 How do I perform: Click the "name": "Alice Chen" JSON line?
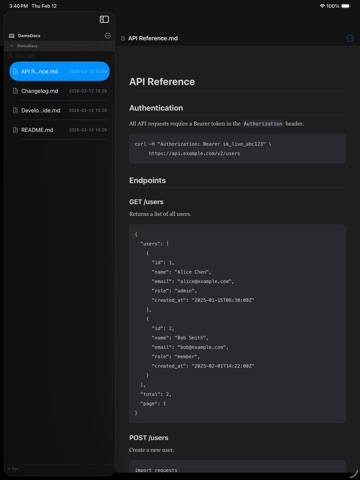coord(181,272)
